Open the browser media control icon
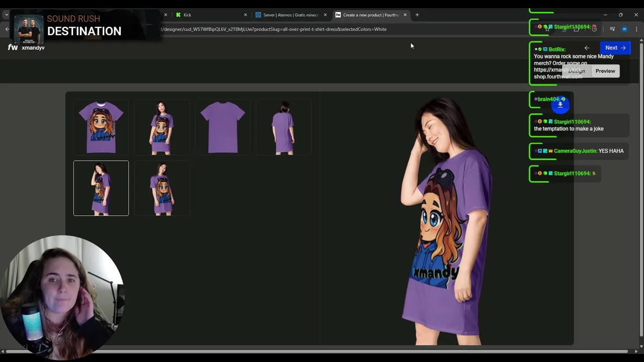Image resolution: width=644 pixels, height=362 pixels. pyautogui.click(x=612, y=29)
